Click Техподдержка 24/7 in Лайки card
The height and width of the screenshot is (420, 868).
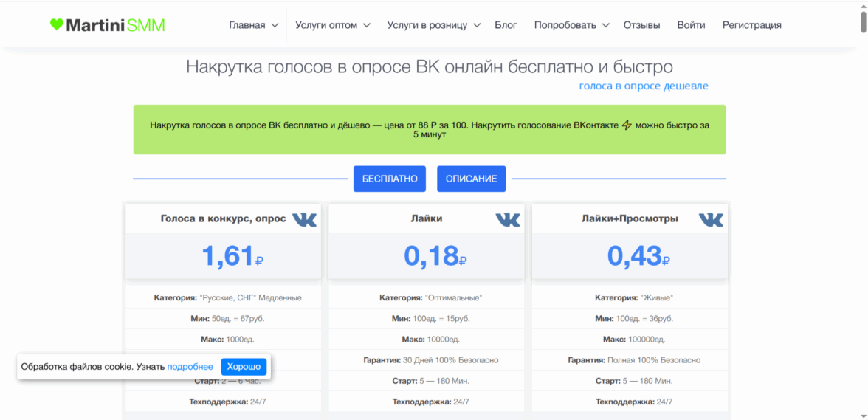click(427, 402)
